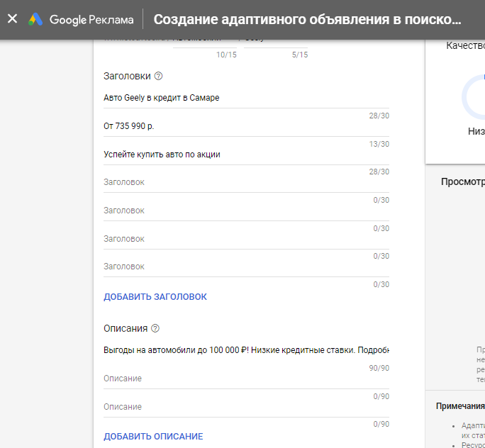The image size is (485, 448).
Task: Focus the first empty Заголовок field
Action: coord(246,182)
